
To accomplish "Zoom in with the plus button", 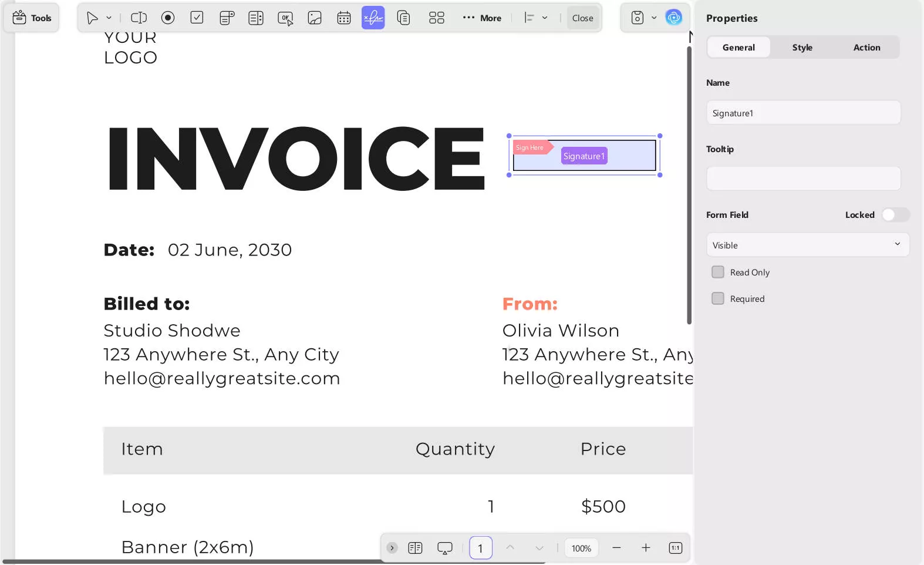I will pyautogui.click(x=646, y=548).
